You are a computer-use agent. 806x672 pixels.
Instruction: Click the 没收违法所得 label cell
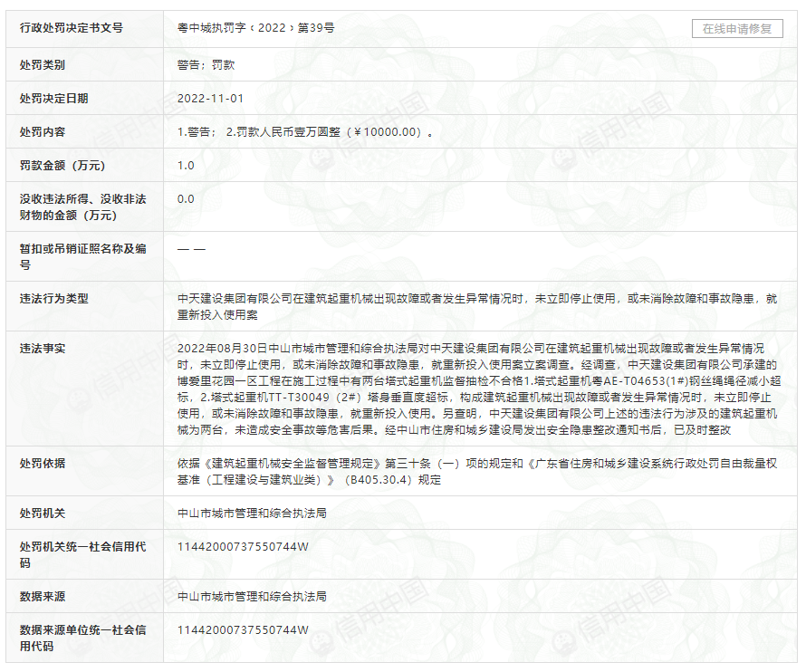point(82,206)
